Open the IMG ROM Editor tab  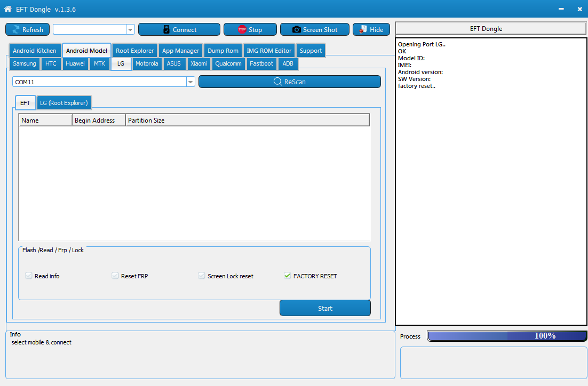coord(269,51)
